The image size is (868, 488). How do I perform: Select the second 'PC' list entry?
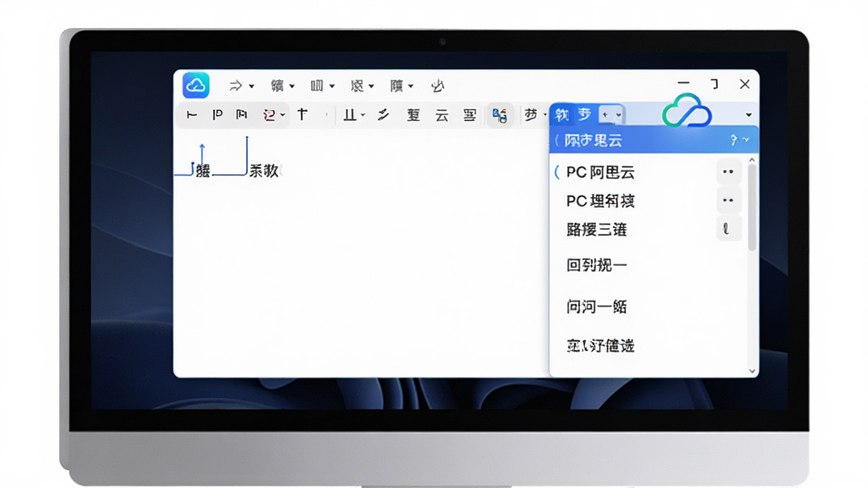coord(600,201)
